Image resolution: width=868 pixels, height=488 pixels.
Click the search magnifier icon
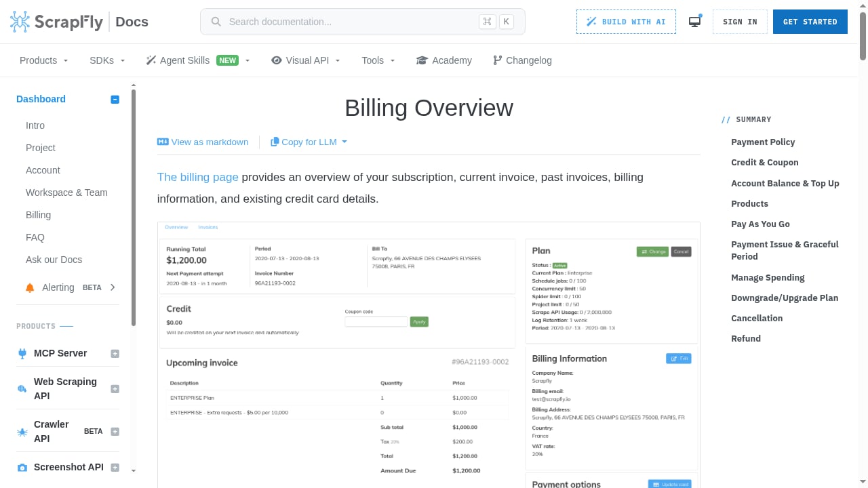coord(216,22)
